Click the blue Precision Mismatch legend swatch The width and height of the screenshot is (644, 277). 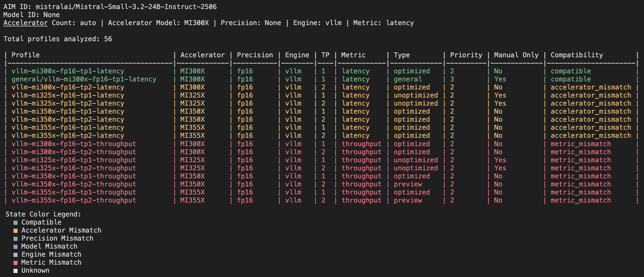click(15, 239)
